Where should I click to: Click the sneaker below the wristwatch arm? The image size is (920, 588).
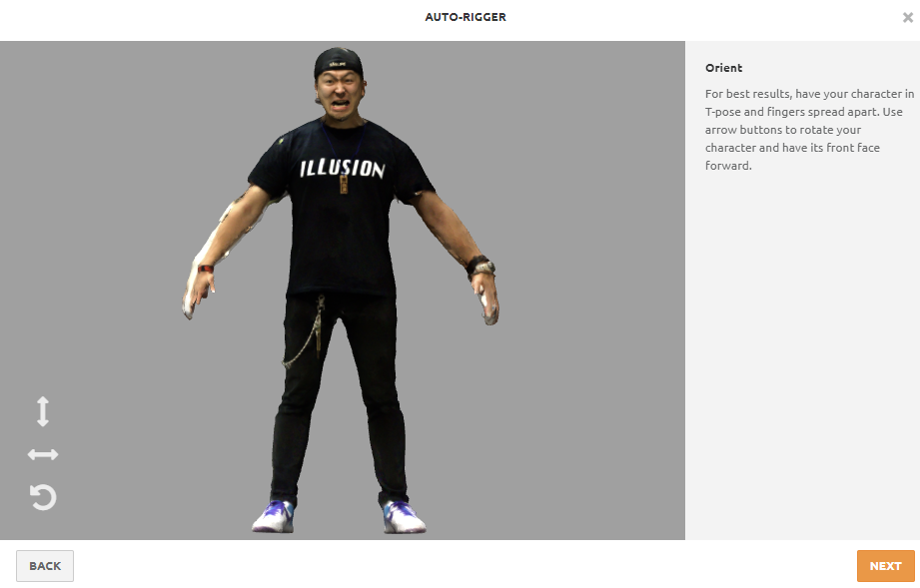pos(404,517)
